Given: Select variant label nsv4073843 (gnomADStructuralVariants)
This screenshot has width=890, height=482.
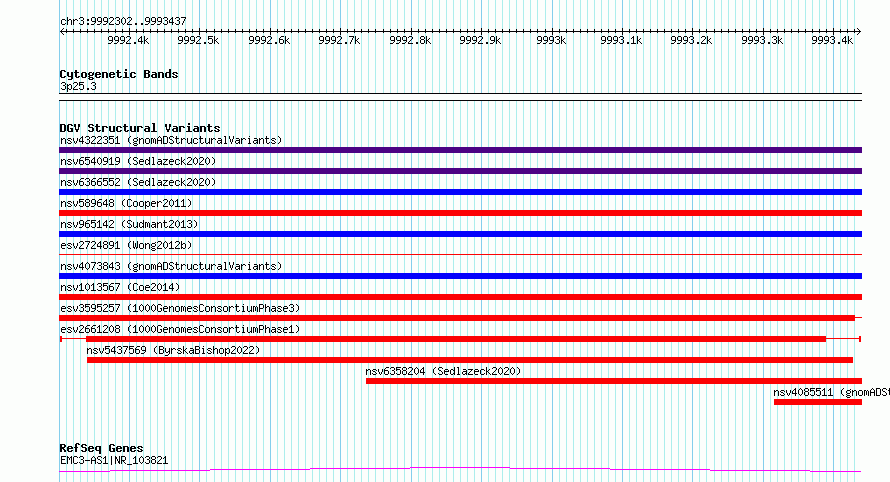Looking at the screenshot, I should [x=171, y=266].
